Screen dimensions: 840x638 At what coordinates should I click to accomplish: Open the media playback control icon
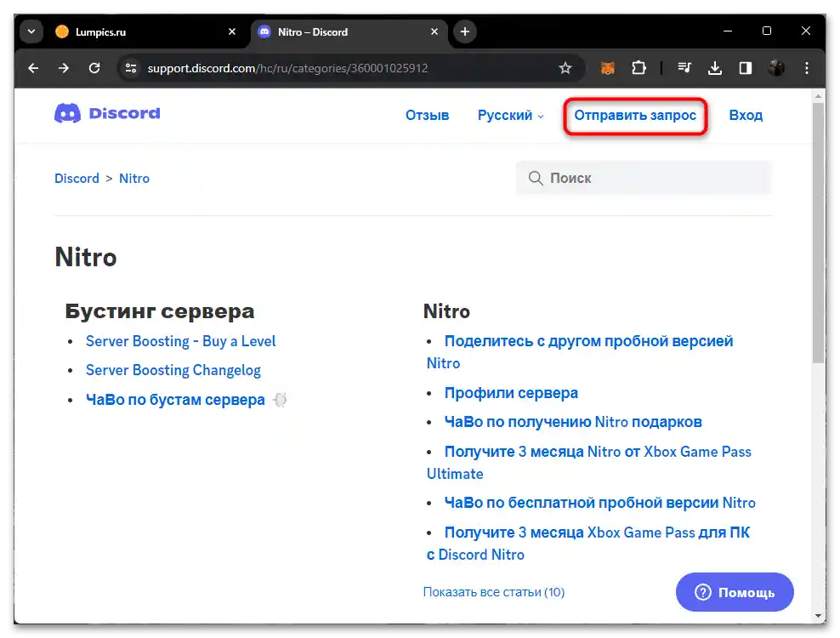click(x=684, y=67)
